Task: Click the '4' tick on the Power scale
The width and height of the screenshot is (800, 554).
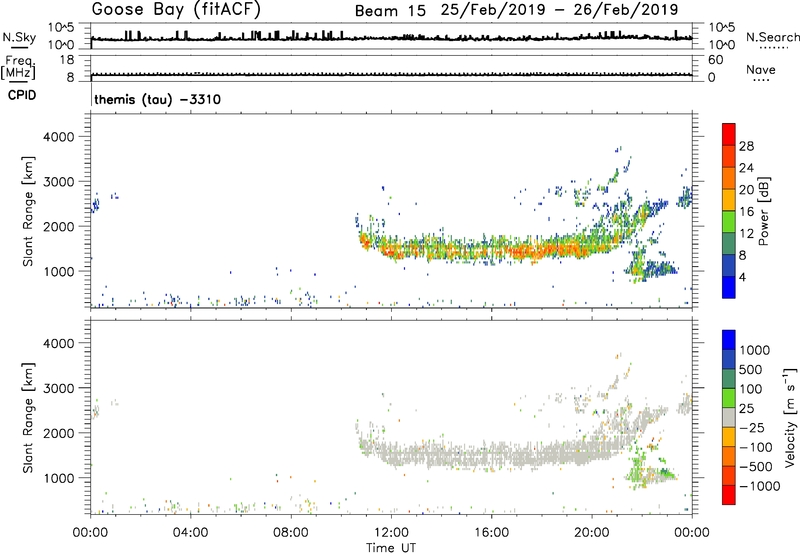Action: tap(742, 277)
